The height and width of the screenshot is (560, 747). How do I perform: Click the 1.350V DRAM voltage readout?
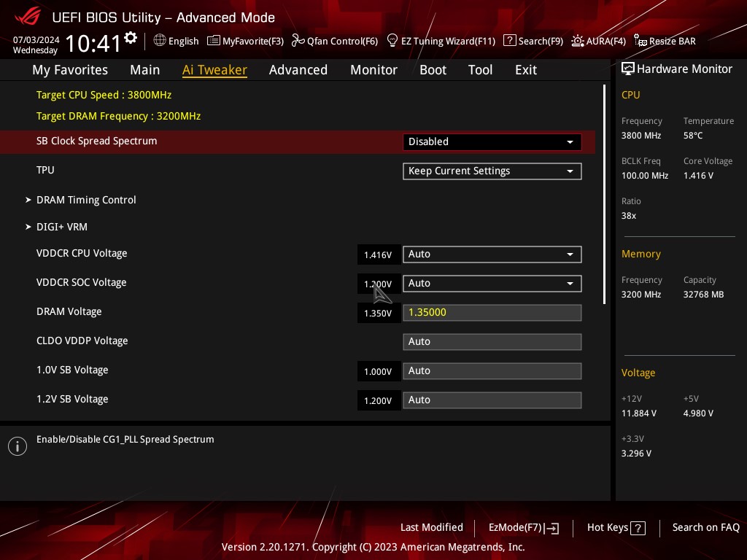pyautogui.click(x=379, y=314)
